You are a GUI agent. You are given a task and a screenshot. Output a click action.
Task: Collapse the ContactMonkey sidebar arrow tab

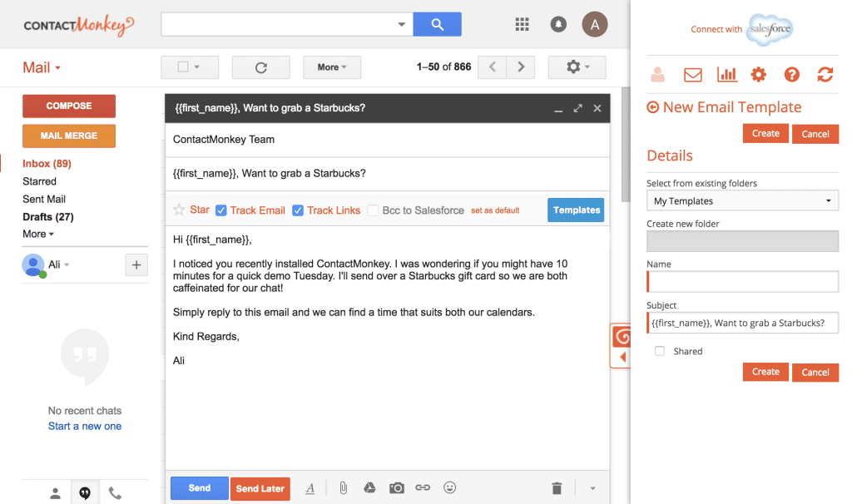(x=622, y=358)
